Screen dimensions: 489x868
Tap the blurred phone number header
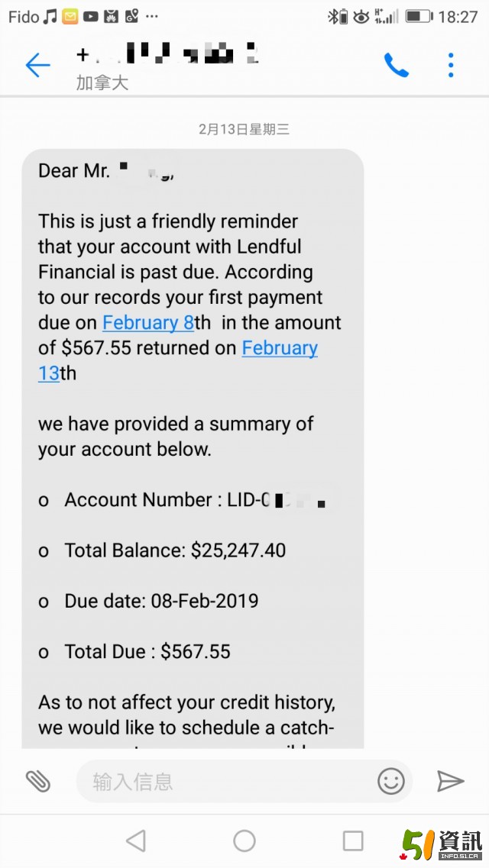pyautogui.click(x=167, y=54)
